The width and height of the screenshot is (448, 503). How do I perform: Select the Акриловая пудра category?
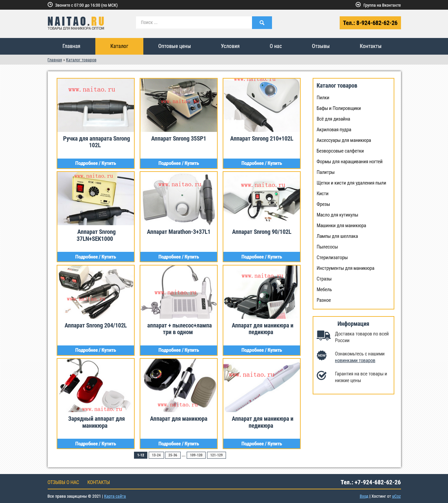click(x=334, y=130)
